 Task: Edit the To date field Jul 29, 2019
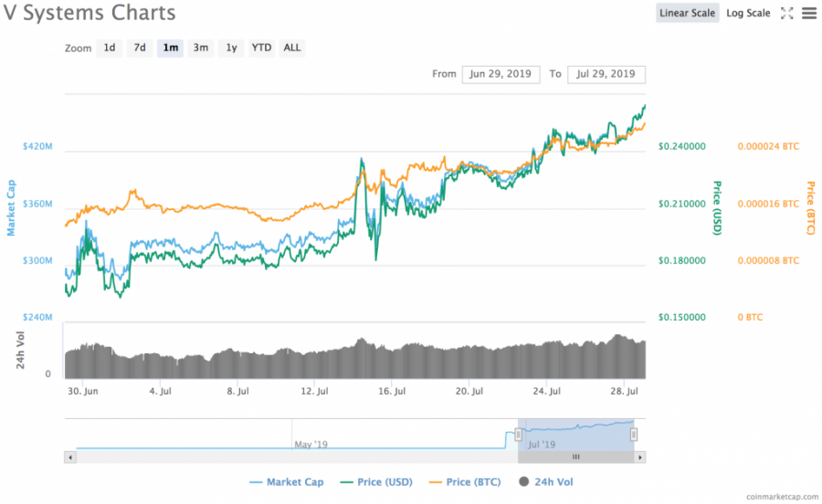[606, 74]
